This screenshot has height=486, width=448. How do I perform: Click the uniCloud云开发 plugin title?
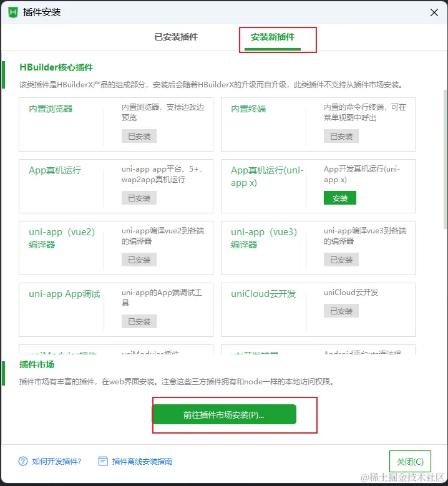[x=263, y=294]
